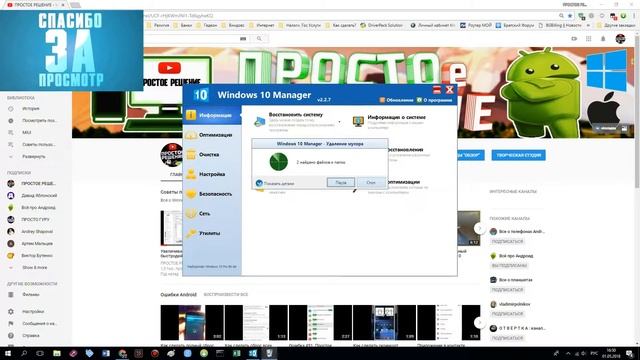
Task: Click Excel icon in taskbar
Action: click(x=237, y=353)
